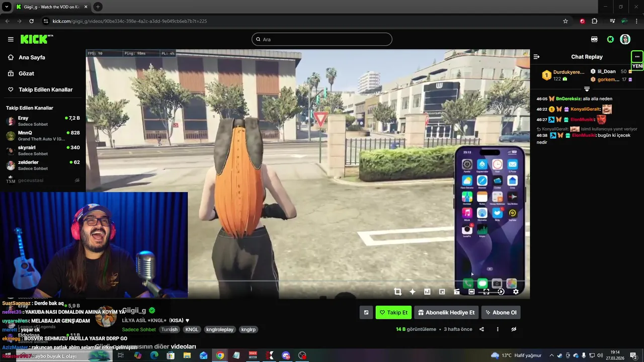Open the user profile avatar menu
This screenshot has width=644, height=362.
point(625,39)
